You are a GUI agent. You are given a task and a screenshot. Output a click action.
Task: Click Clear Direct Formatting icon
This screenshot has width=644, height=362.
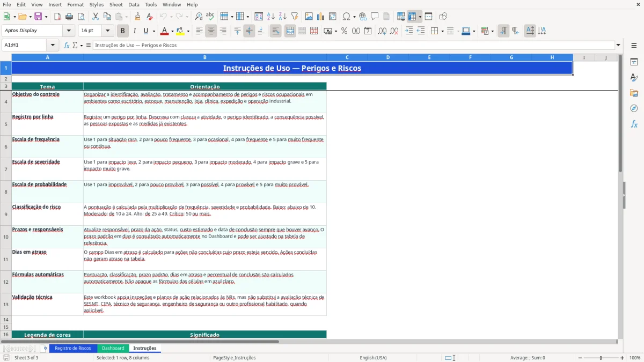tap(150, 17)
